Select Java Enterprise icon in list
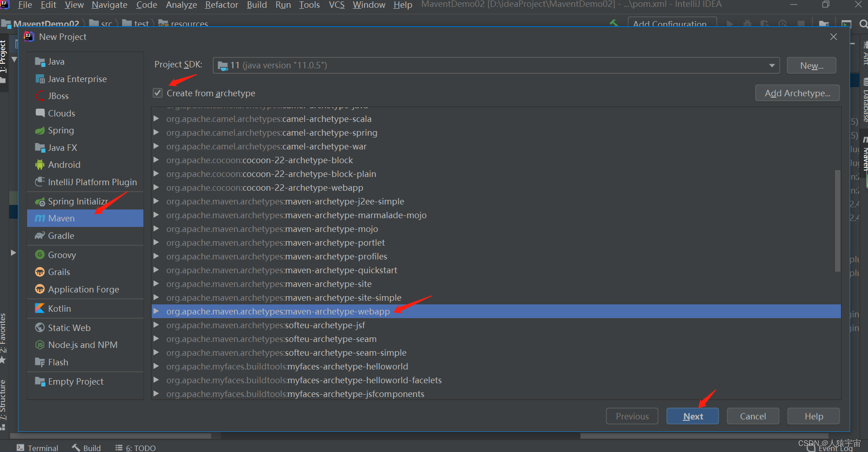Image resolution: width=868 pixels, height=452 pixels. [x=40, y=79]
